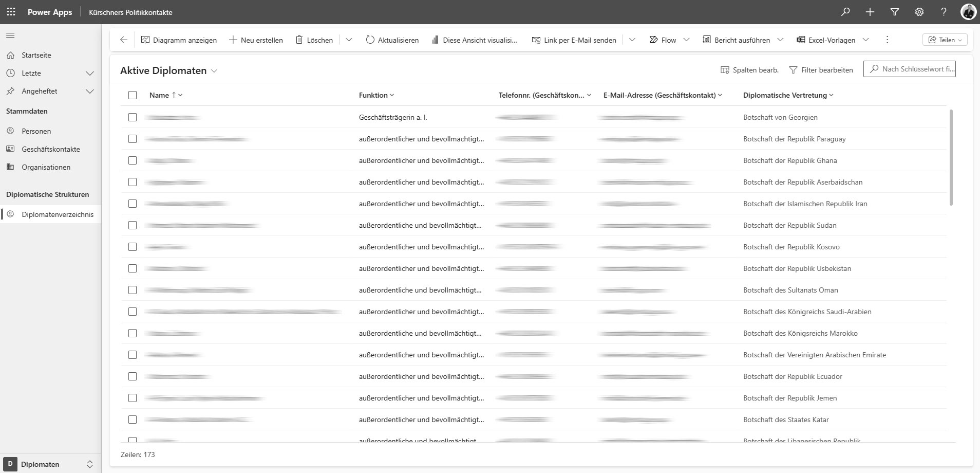Click the search magnifier in top bar
This screenshot has height=473, width=980.
tap(845, 12)
